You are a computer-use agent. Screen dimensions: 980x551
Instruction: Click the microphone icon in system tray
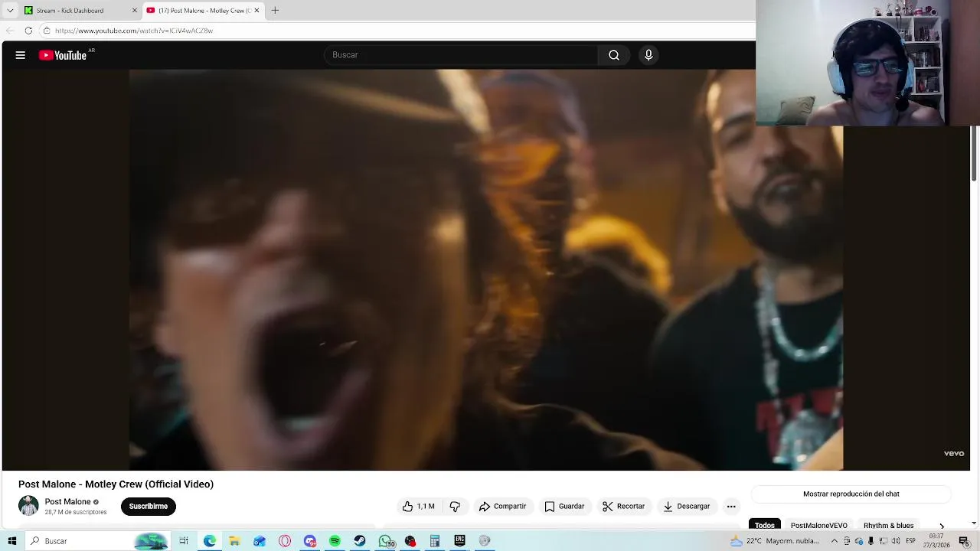[871, 541]
